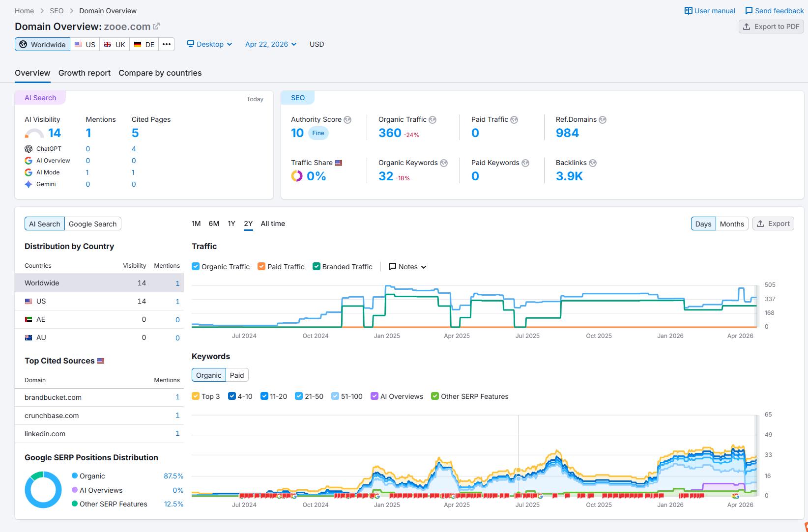The image size is (808, 532).
Task: Select the 1M time range
Action: coord(196,224)
